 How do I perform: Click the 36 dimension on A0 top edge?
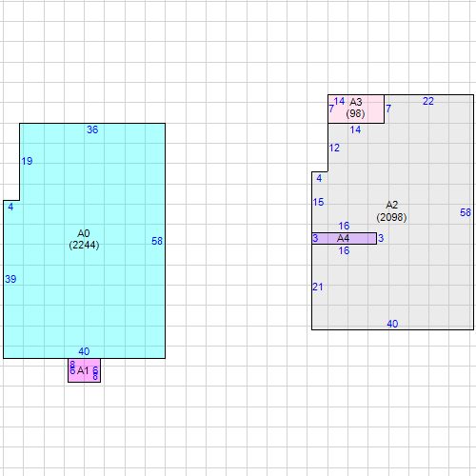[x=92, y=129]
